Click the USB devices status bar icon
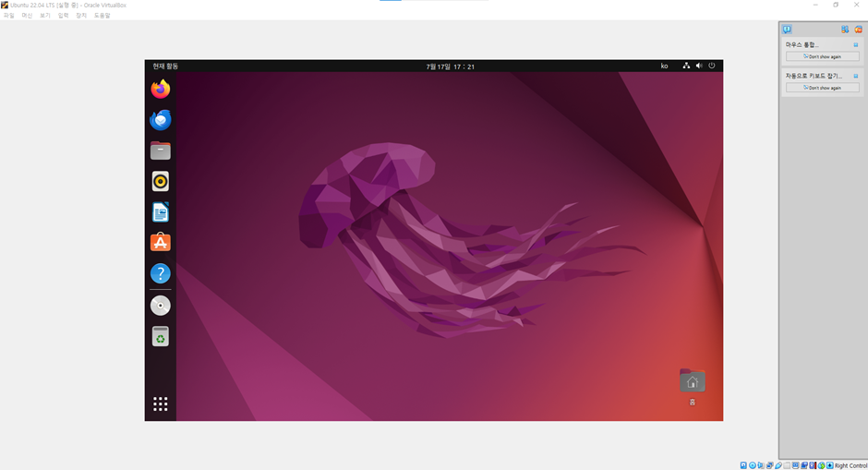Screen dimensions: 868x470 pos(778,465)
